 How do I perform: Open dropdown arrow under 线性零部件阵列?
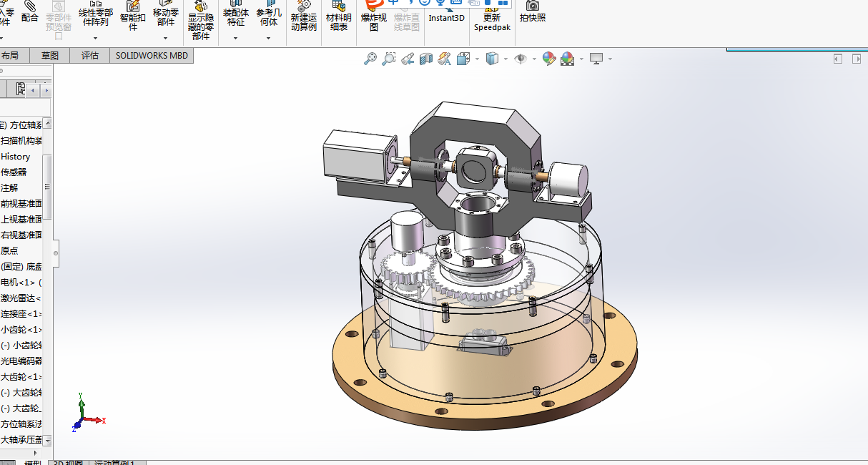[95, 38]
